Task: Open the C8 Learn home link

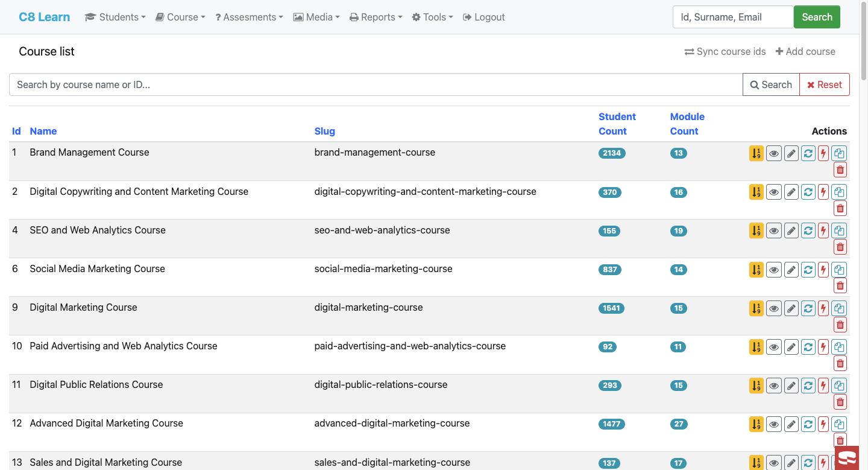Action: pos(45,17)
